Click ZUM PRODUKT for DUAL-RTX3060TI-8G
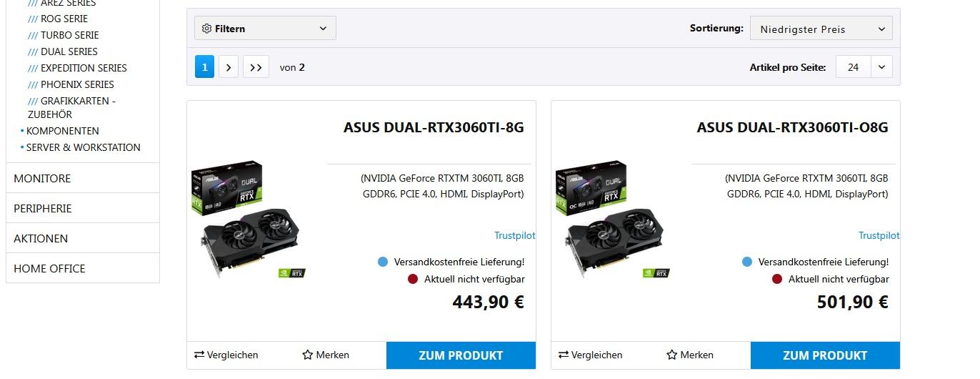Viewport: 980px width, 379px height. tap(461, 355)
